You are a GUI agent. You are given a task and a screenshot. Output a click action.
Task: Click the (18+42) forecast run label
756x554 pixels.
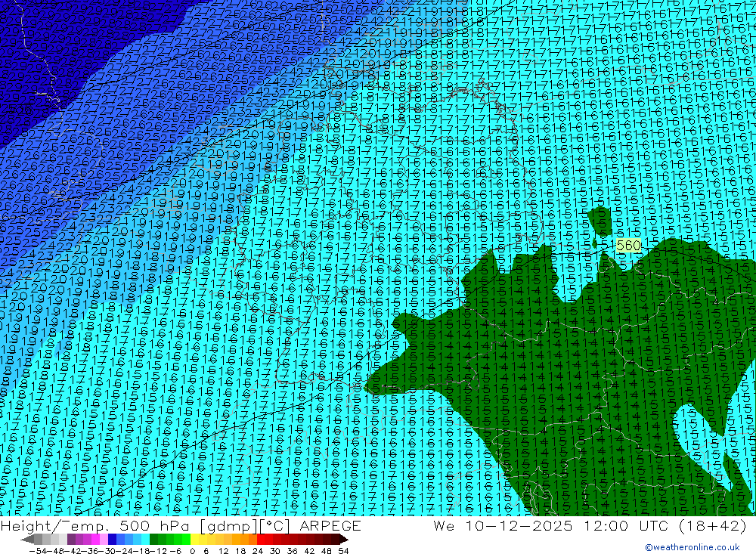[713, 526]
